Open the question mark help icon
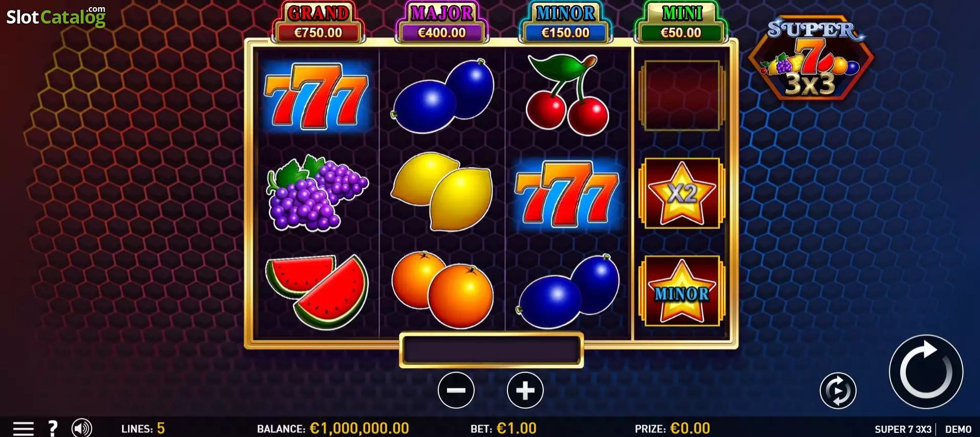 click(52, 428)
